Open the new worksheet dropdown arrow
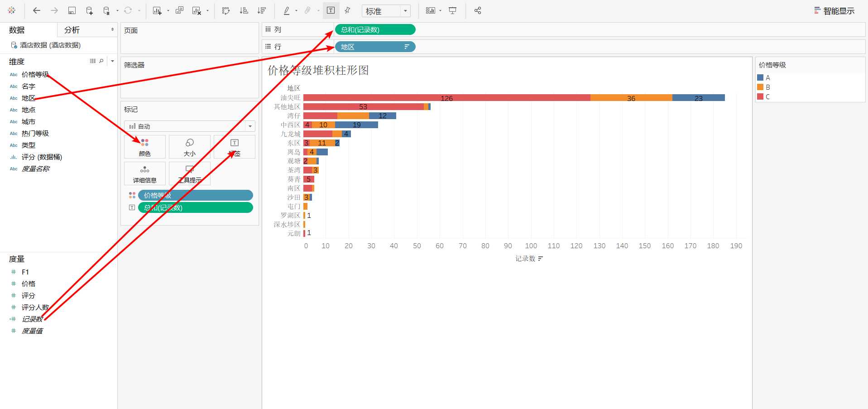Viewport: 868px width, 409px height. pyautogui.click(x=168, y=10)
